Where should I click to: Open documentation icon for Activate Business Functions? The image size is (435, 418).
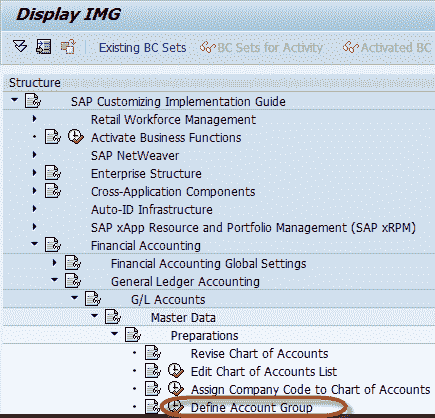(53, 137)
